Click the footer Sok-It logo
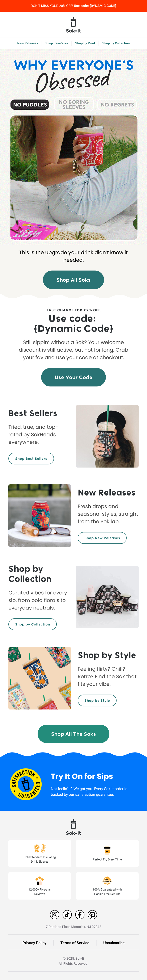Image resolution: width=147 pixels, height=980 pixels. pos(73,827)
